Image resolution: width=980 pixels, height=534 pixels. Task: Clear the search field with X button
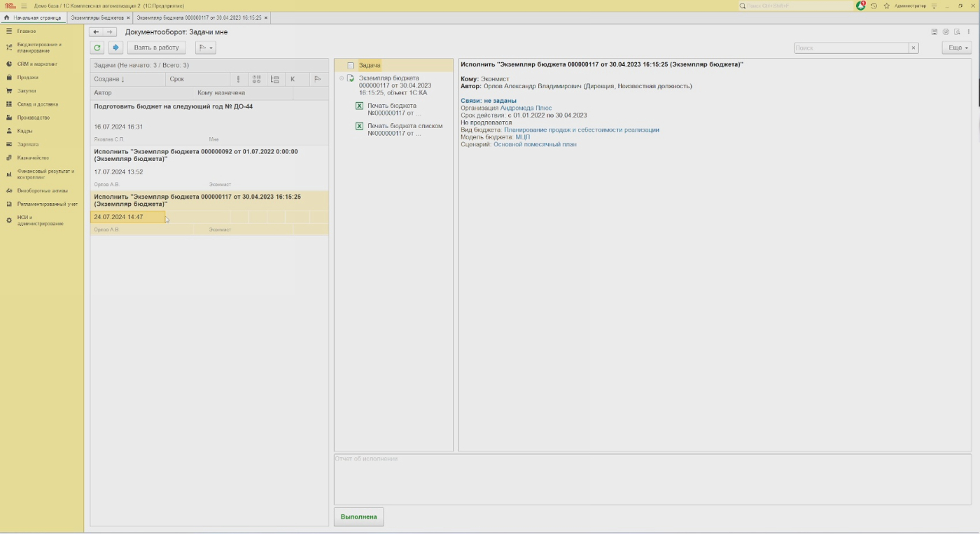click(x=913, y=48)
